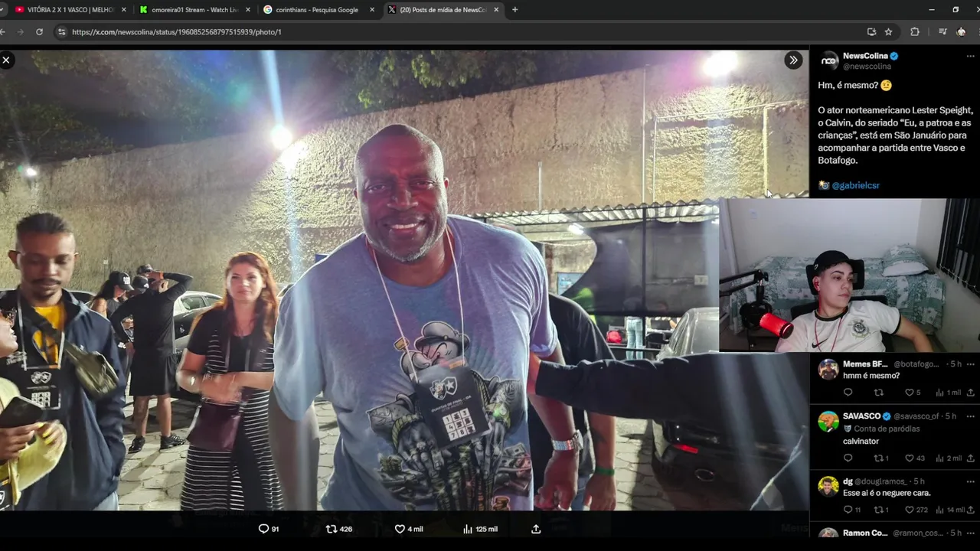
Task: Bookmark this page with the star
Action: pyautogui.click(x=888, y=32)
